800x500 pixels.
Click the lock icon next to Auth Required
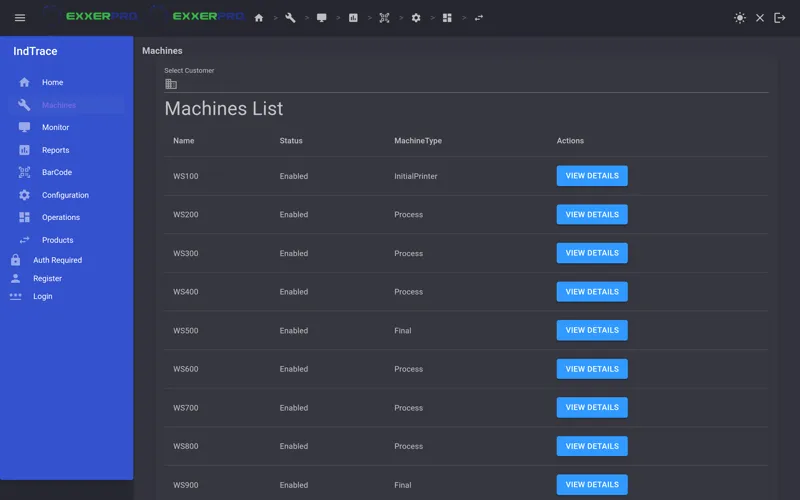pos(15,260)
